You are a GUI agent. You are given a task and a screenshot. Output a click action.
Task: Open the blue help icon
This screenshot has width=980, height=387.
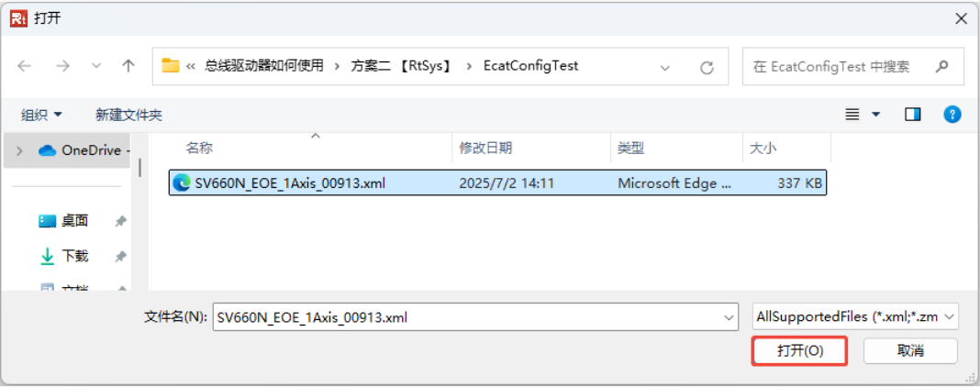point(952,115)
